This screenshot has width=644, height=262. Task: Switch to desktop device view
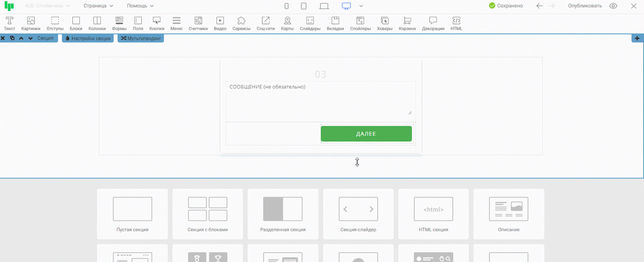click(x=346, y=6)
